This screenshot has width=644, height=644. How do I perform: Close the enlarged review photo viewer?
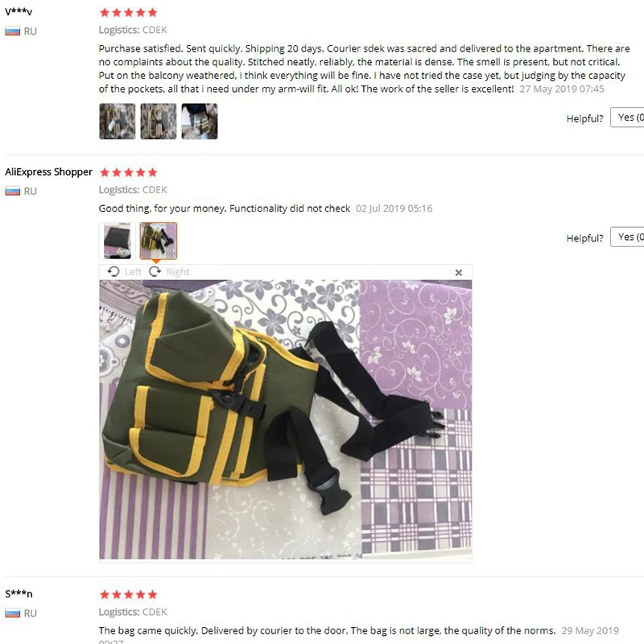tap(459, 273)
